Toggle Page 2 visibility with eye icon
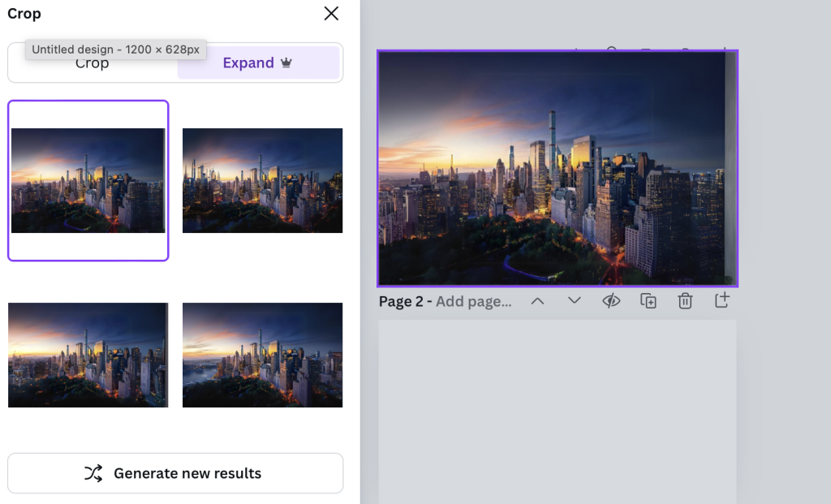The image size is (831, 504). click(611, 301)
